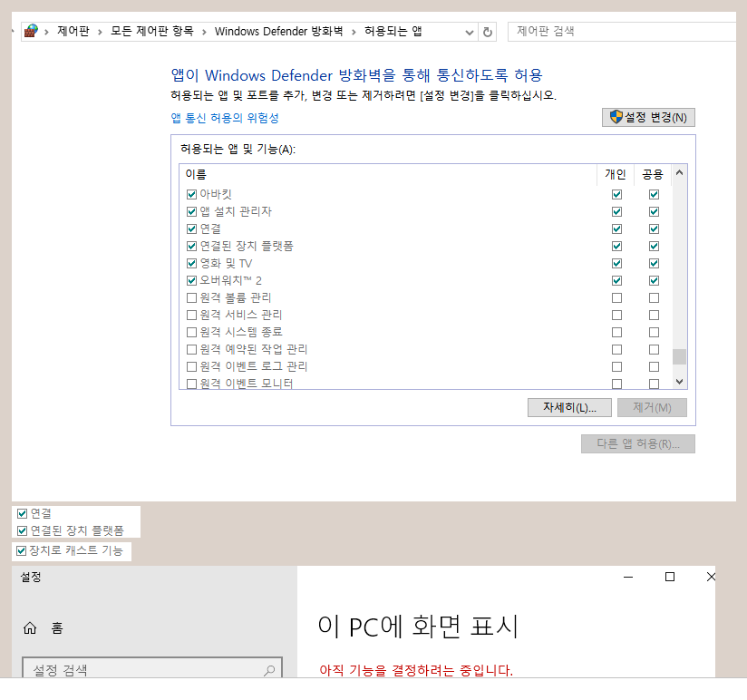747x700 pixels.
Task: Toggle 공용 checkbox for 오버워치™ 2
Action: point(654,280)
